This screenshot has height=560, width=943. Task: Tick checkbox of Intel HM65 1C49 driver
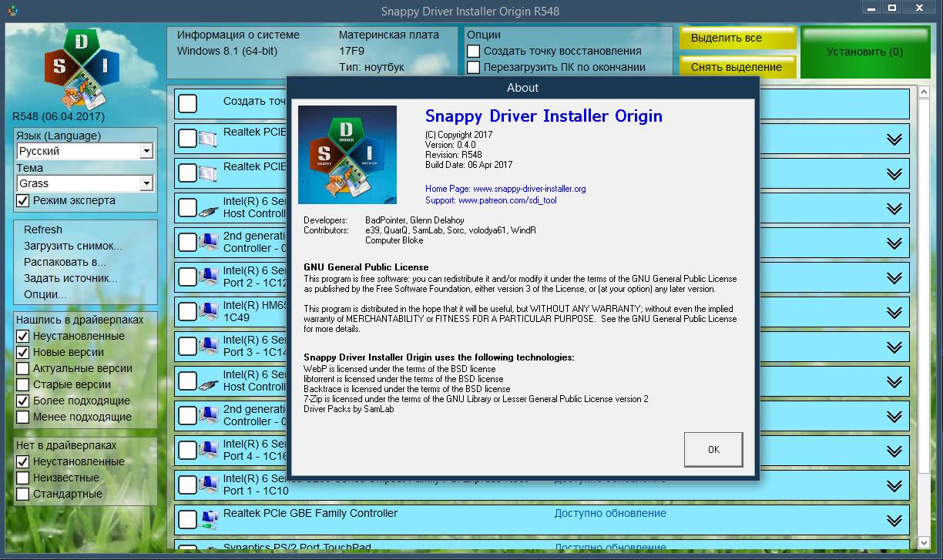(187, 312)
